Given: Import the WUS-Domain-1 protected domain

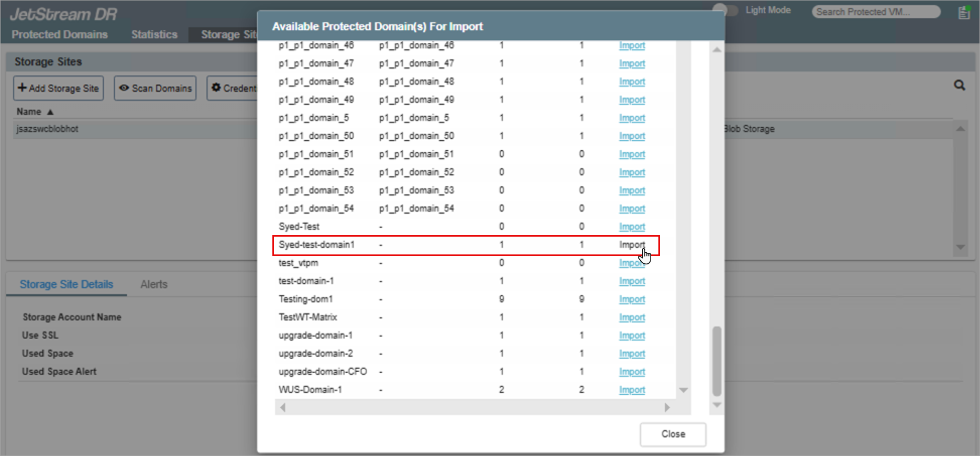Looking at the screenshot, I should tap(632, 390).
